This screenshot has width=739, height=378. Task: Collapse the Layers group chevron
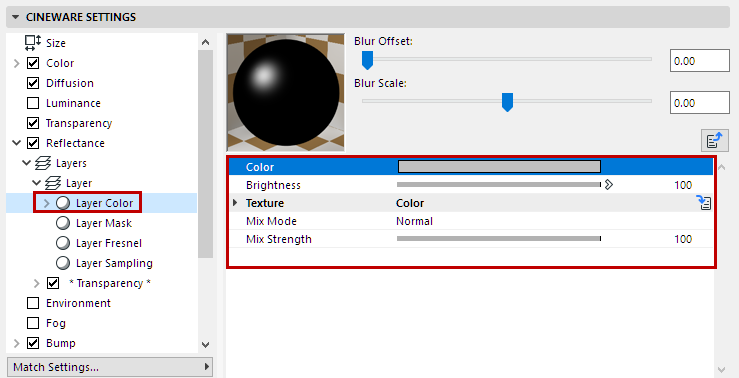[26, 163]
